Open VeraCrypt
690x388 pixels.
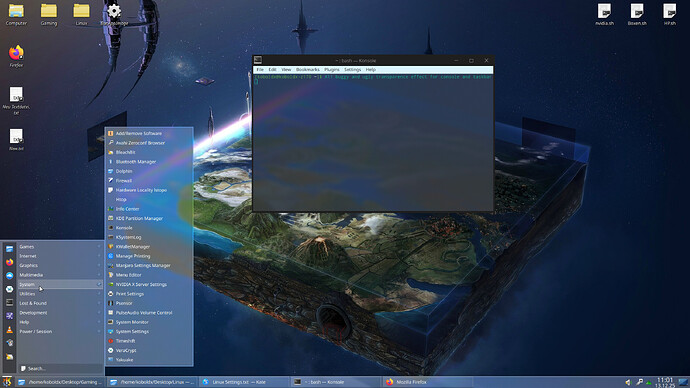click(x=149, y=351)
